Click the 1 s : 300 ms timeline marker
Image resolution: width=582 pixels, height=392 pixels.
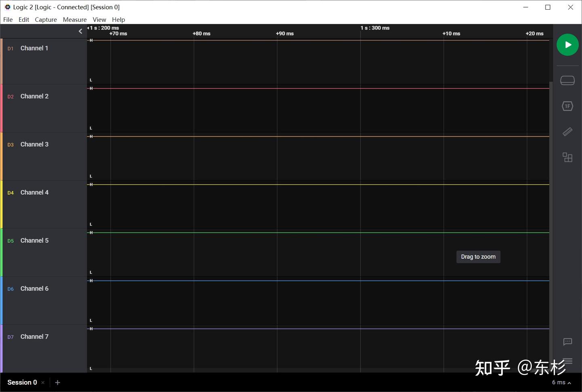375,28
